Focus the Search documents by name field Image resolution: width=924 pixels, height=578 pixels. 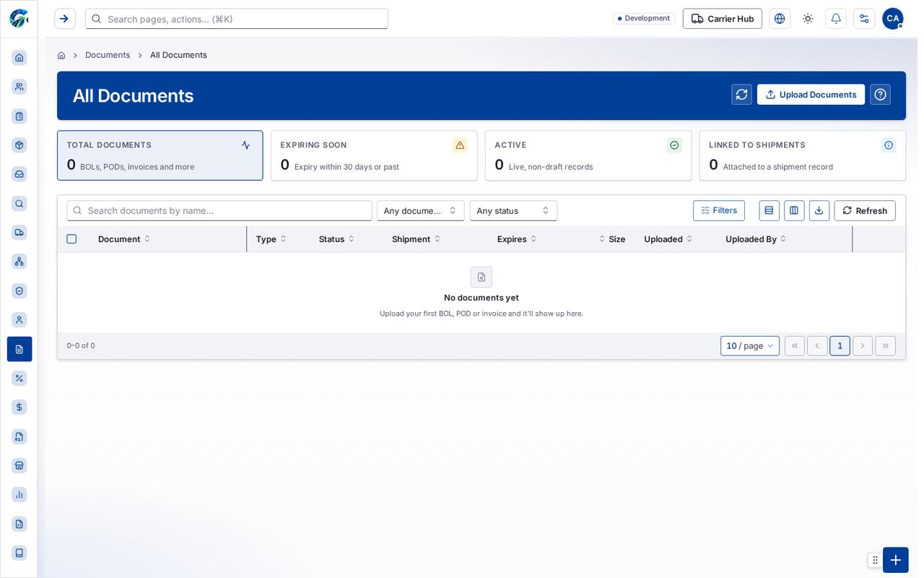219,211
